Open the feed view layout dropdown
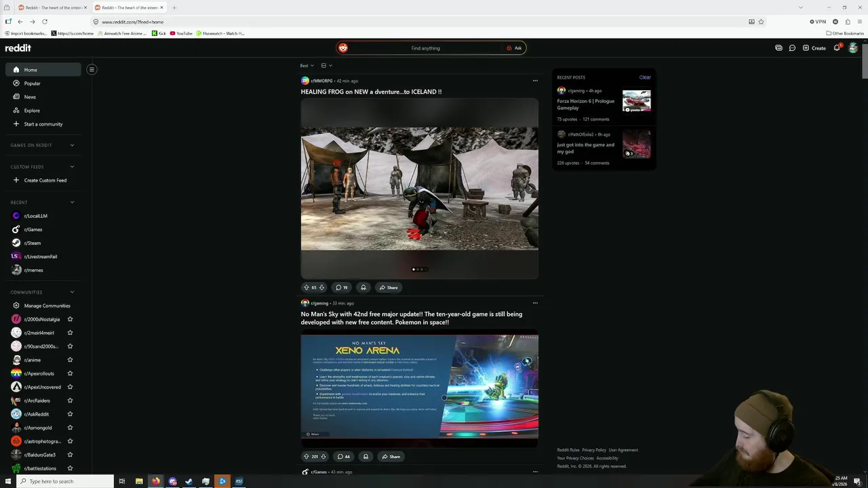The image size is (868, 488). tap(326, 66)
